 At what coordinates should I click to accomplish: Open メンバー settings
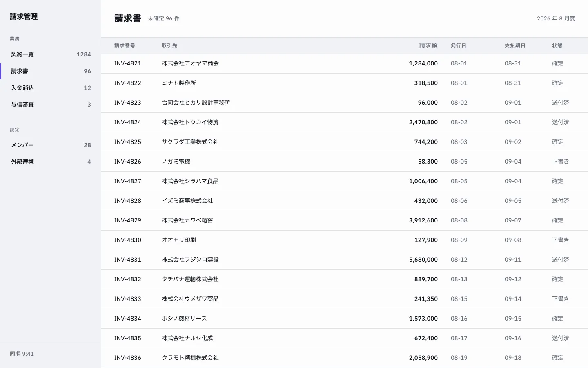pyautogui.click(x=51, y=145)
